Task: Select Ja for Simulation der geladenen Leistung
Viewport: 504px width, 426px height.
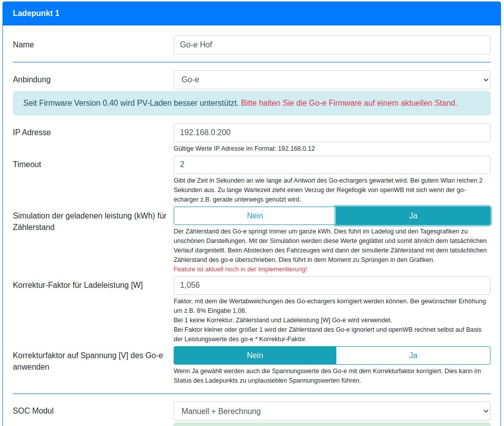Action: pos(413,216)
